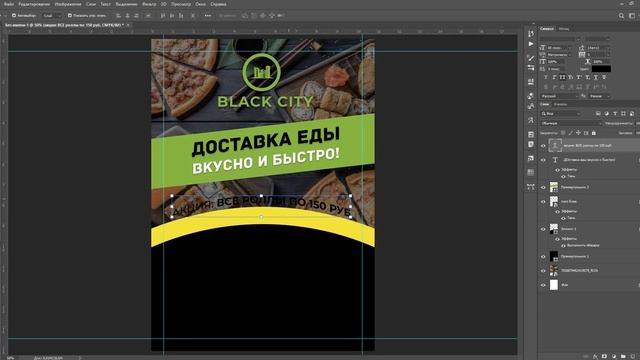
Task: Toggle All Caps text style
Action: [562, 78]
